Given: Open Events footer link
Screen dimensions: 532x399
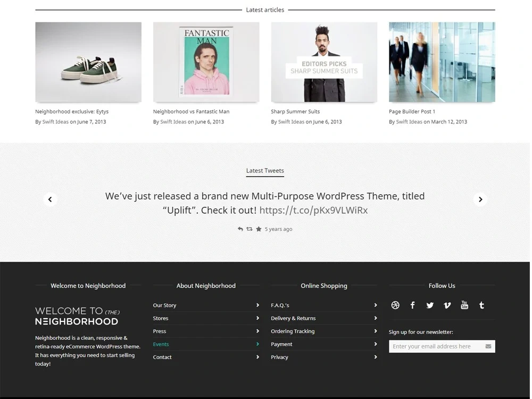Looking at the screenshot, I should click(x=161, y=344).
